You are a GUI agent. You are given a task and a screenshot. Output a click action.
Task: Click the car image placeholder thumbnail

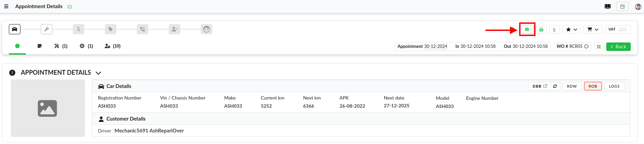(x=48, y=108)
